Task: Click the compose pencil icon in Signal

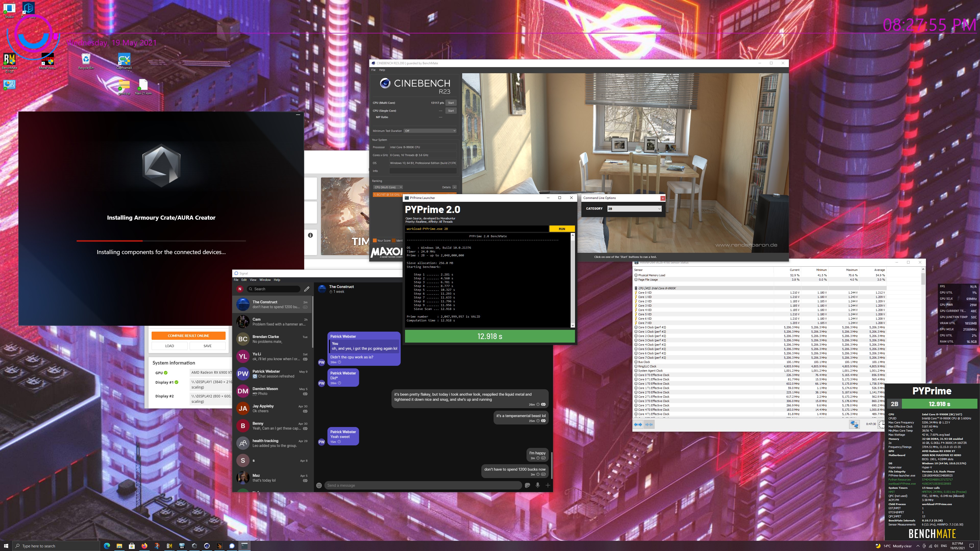Action: 307,289
